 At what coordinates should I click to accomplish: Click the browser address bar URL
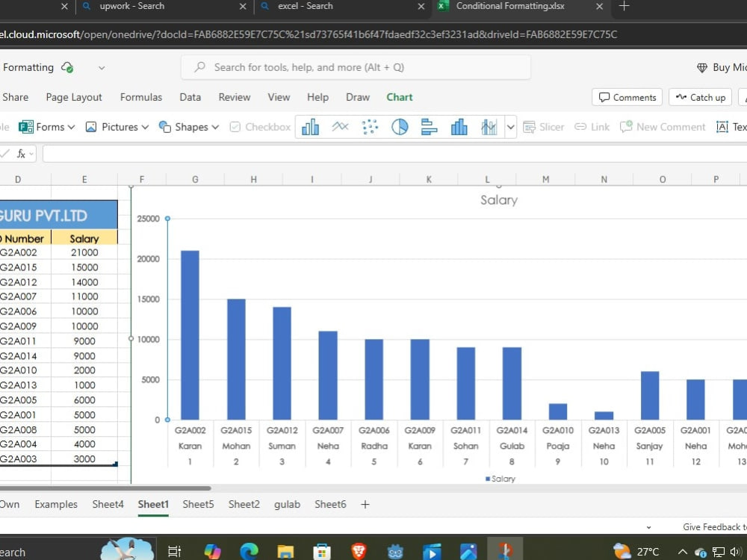point(309,34)
